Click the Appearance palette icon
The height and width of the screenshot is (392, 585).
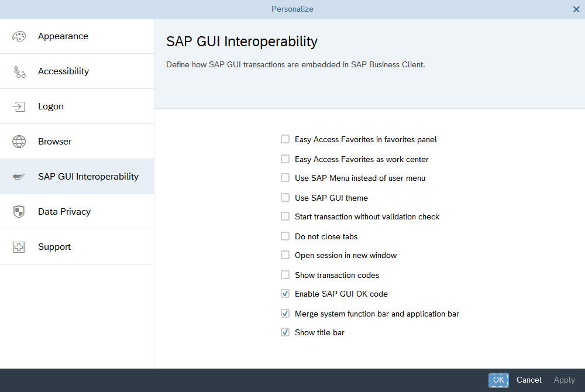19,36
